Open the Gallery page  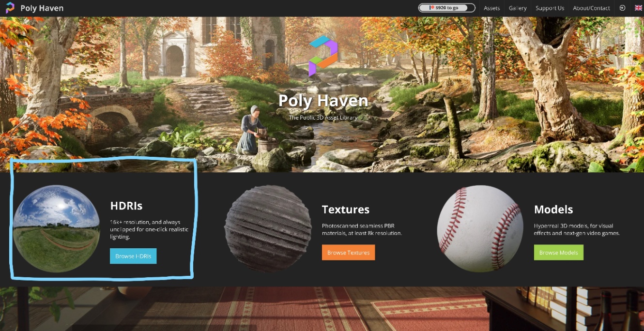518,8
